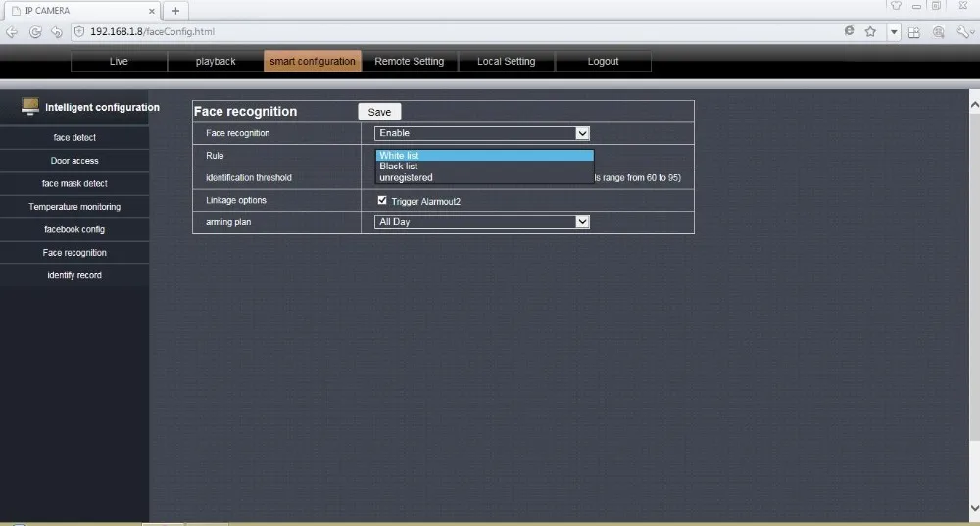Click the identification threshold label
The height and width of the screenshot is (526, 980).
click(249, 178)
